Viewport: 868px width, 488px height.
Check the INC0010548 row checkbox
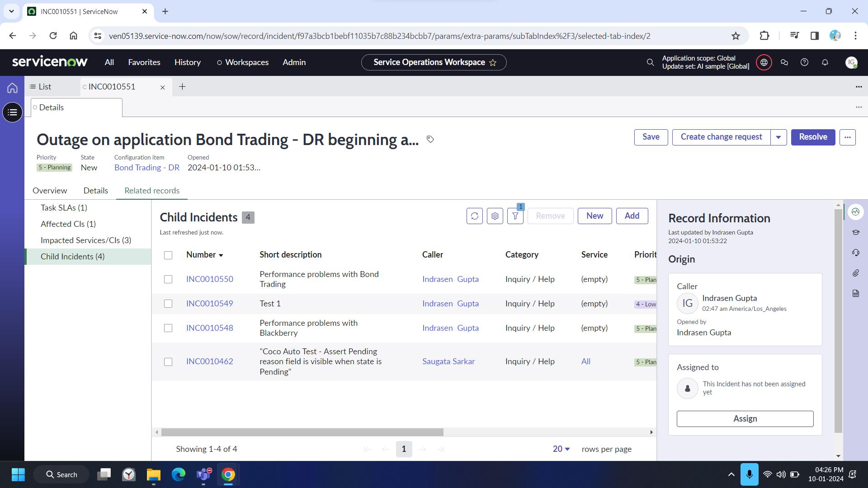[168, 328]
